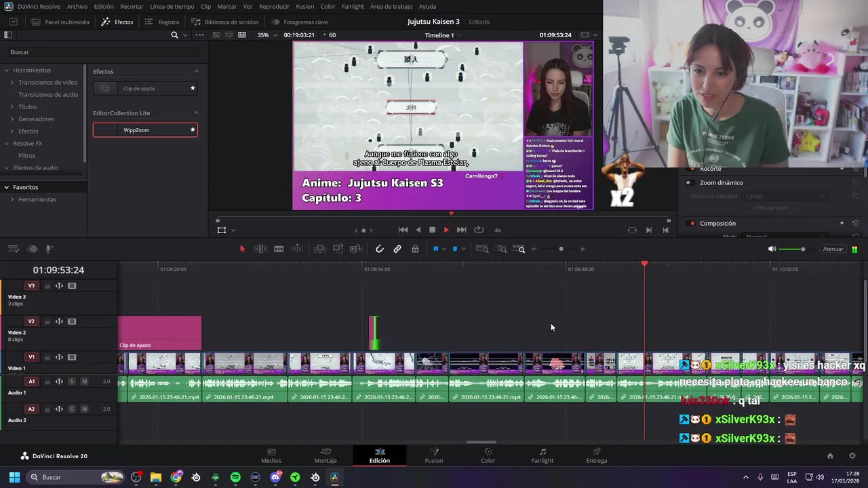Toggle the Biblioteca de sonidos panel
868x488 pixels.
(224, 22)
